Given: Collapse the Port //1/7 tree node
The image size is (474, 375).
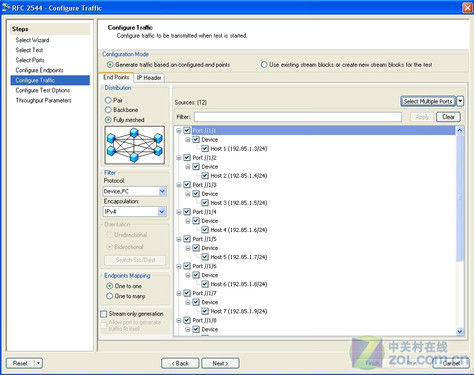Looking at the screenshot, I should 179,293.
